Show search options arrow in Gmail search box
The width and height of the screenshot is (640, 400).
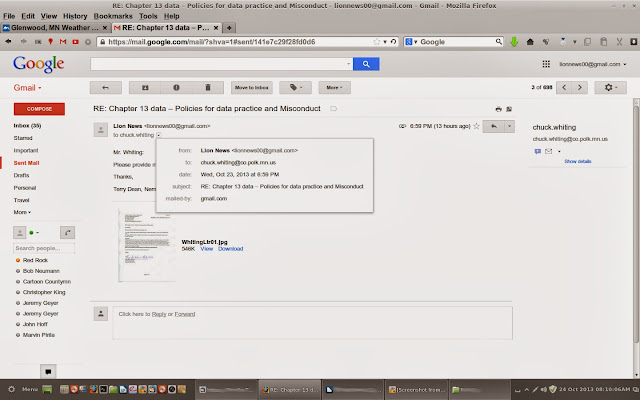click(348, 64)
